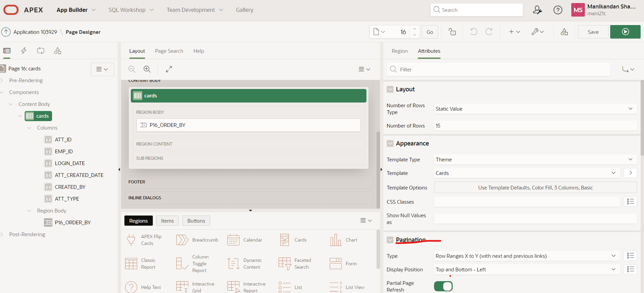
Task: Collapse the Pagination section
Action: coord(390,240)
